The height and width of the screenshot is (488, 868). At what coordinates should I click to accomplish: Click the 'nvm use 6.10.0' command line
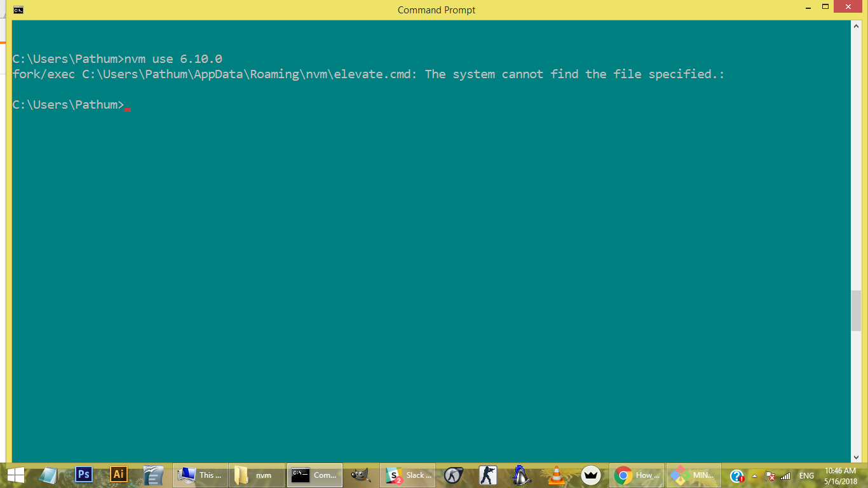(118, 59)
